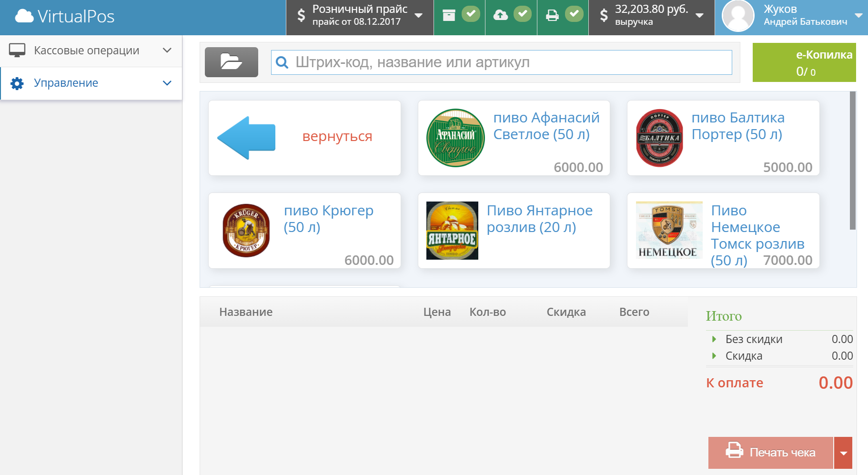Click the Итого heading
The image size is (868, 475).
[x=724, y=316]
